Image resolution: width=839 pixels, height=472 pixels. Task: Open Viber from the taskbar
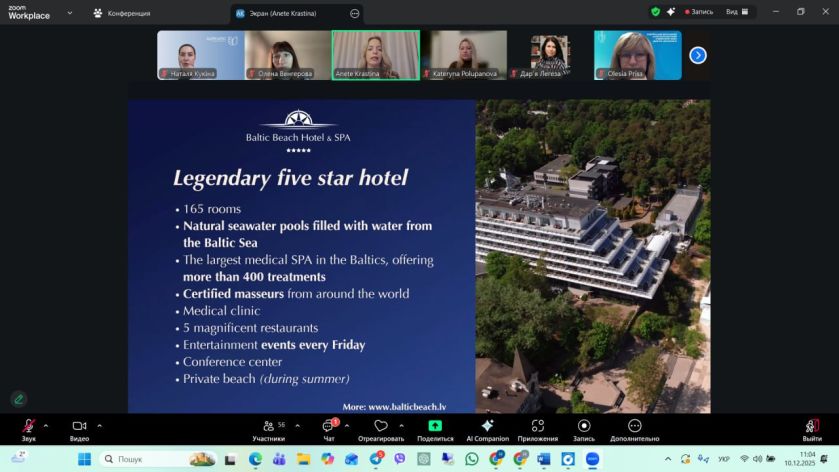[x=400, y=459]
